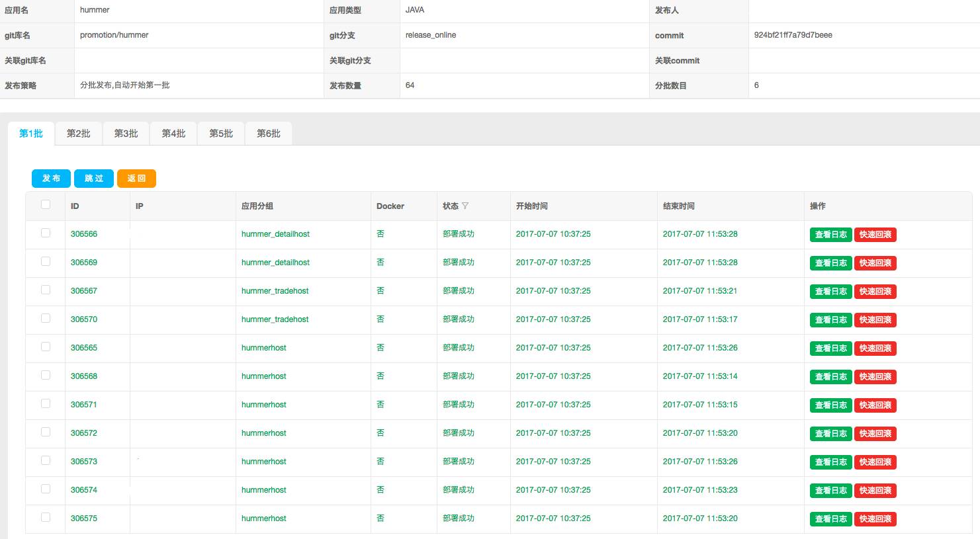Quick rollback (快速回滚) row 306569
Screen dimensions: 980x539
(x=875, y=263)
